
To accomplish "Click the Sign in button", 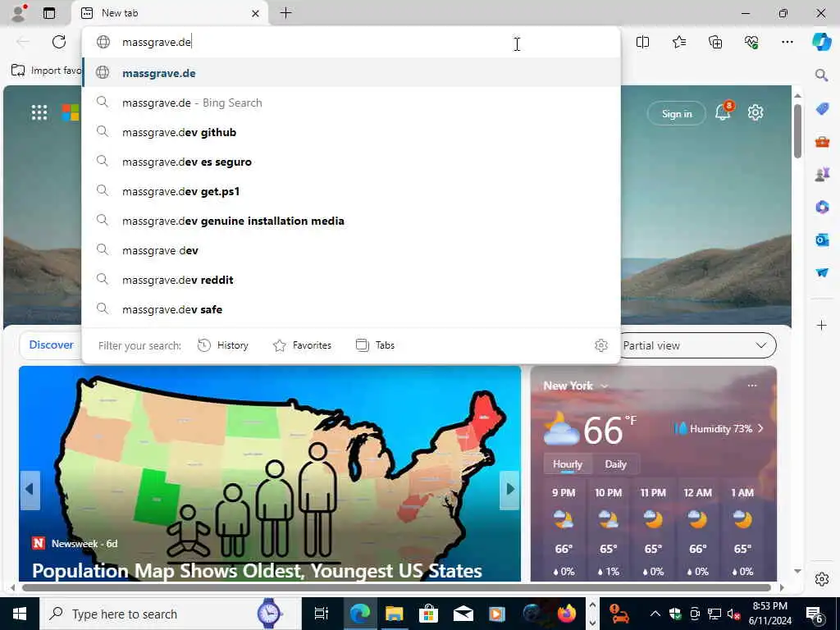I will (x=677, y=113).
